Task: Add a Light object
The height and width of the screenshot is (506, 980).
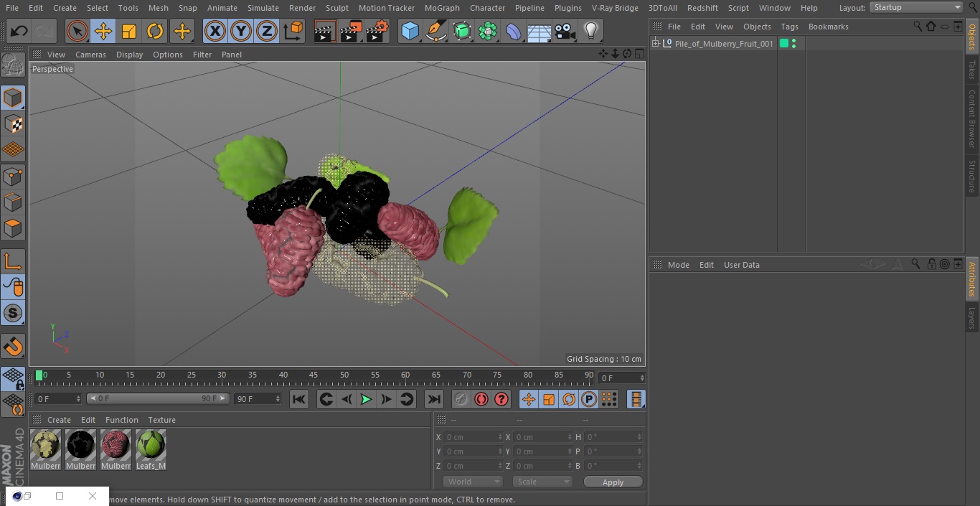Action: 590,31
